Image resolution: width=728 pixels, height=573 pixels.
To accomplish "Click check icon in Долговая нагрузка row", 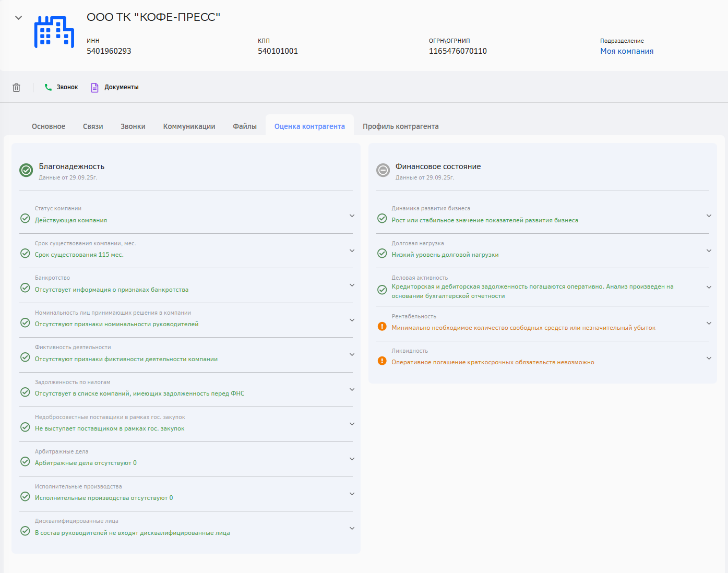I will pos(382,253).
